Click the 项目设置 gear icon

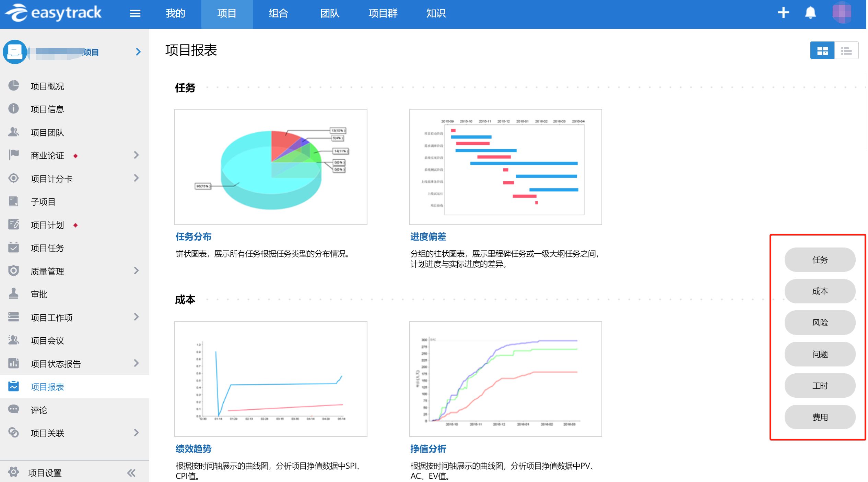click(x=14, y=472)
